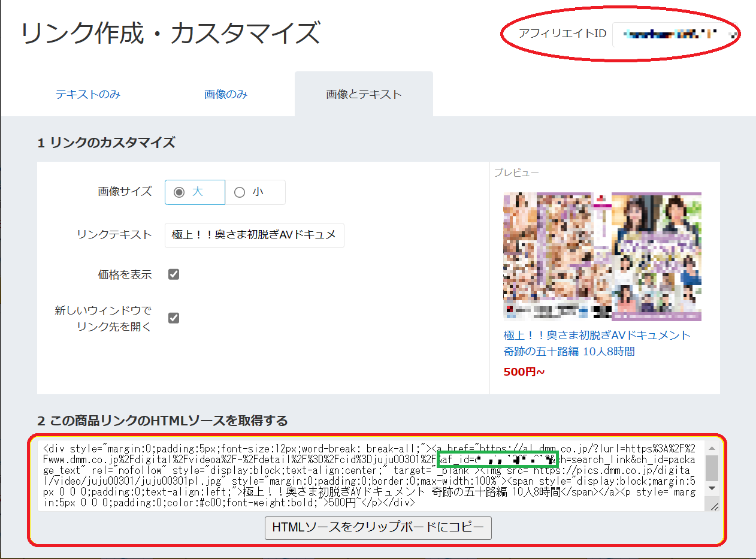Click the green-boxed af_id parameter in source

tap(498, 460)
